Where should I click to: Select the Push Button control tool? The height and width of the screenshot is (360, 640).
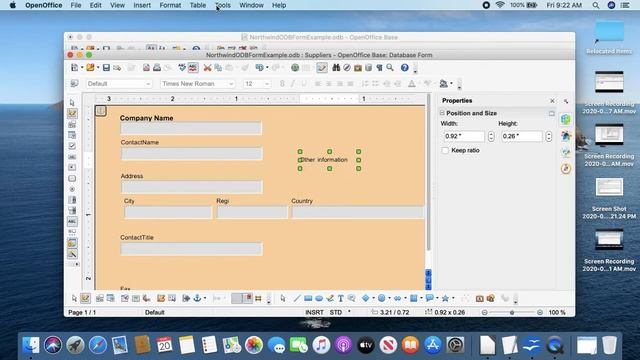(72, 178)
